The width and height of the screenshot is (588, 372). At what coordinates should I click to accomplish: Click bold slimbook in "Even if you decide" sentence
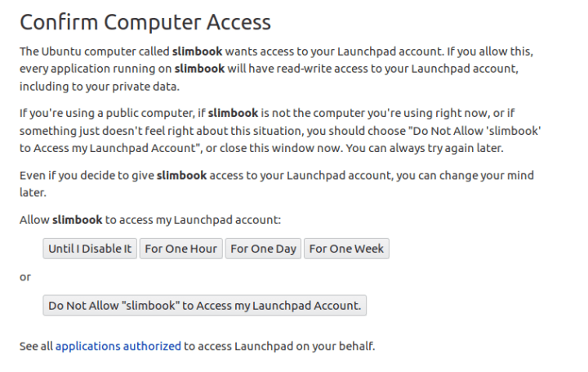tap(182, 175)
